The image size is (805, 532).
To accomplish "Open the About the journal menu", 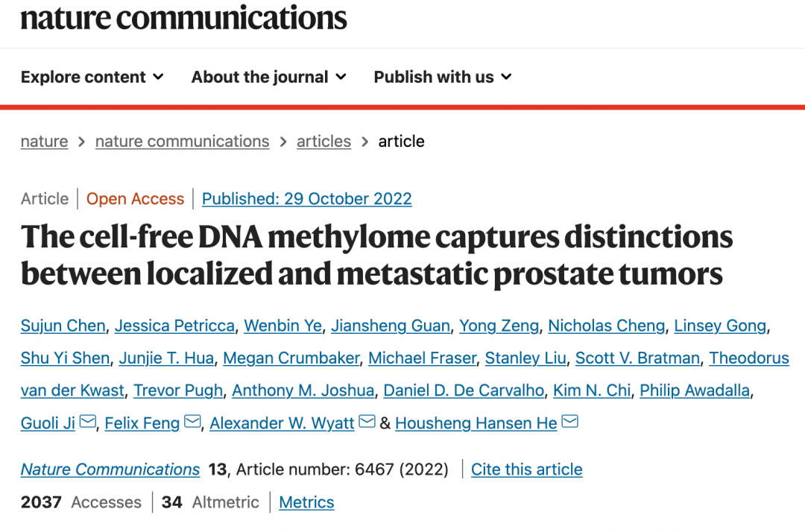I will coord(268,77).
